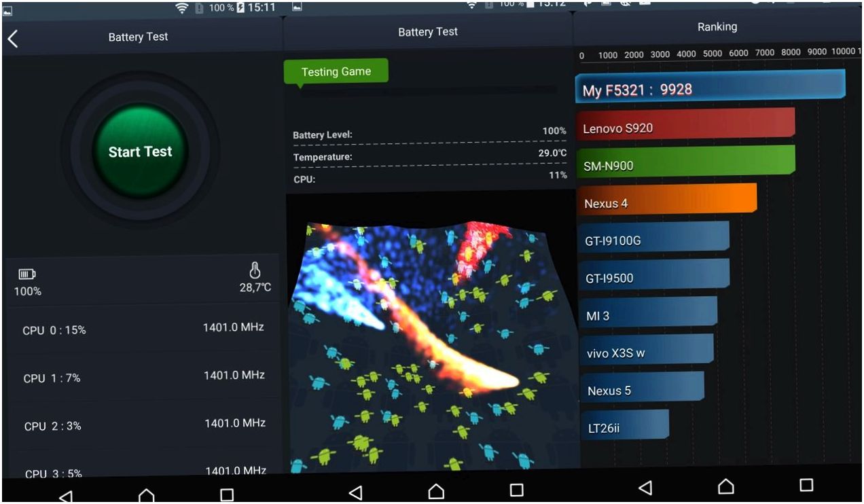Image resolution: width=864 pixels, height=504 pixels.
Task: Tap the Testing Game label
Action: point(336,72)
